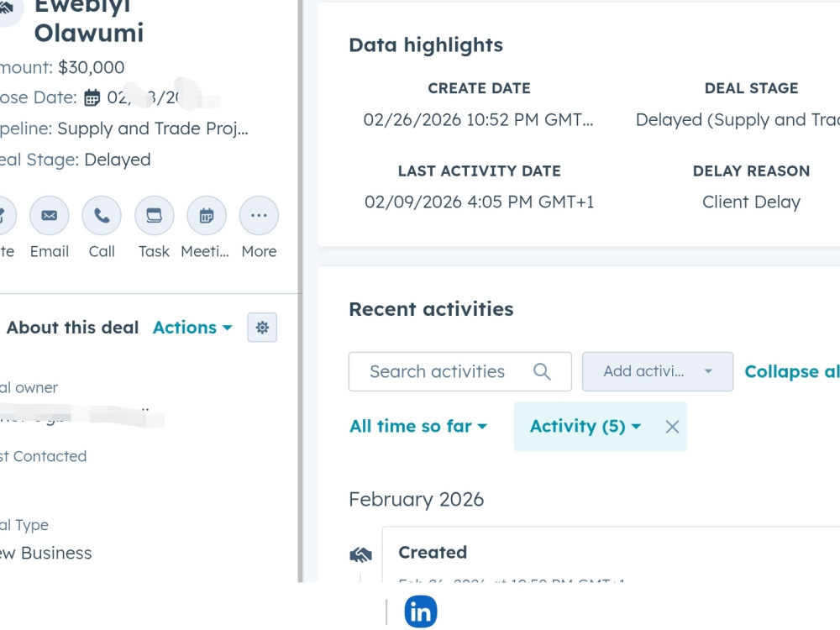Click the deal handshake icon beside Created

click(x=361, y=554)
